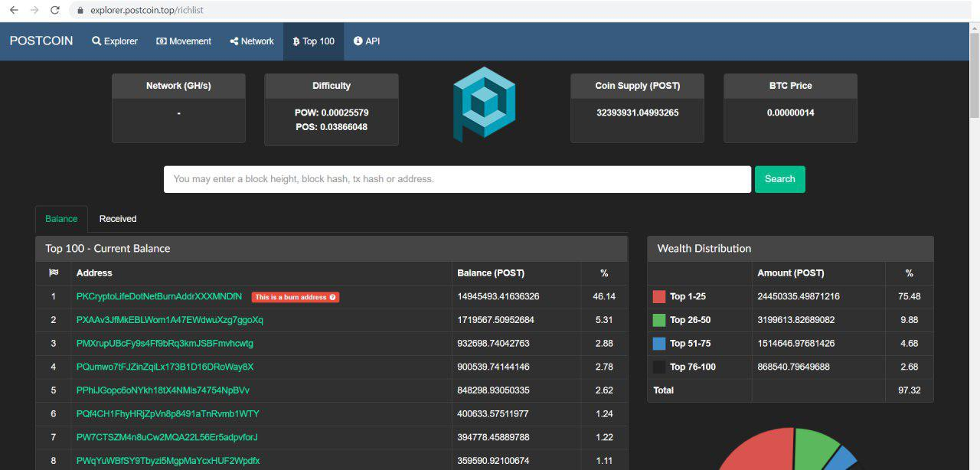Open the Network nav item

pos(251,41)
